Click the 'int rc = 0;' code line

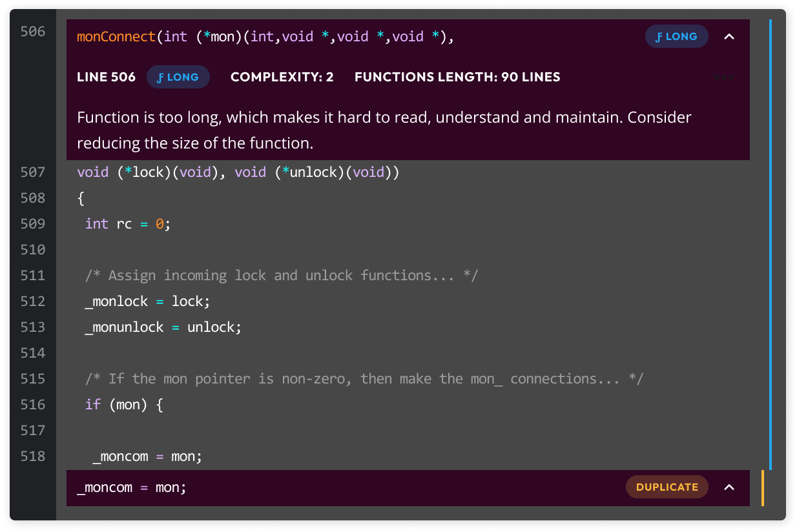(x=128, y=224)
